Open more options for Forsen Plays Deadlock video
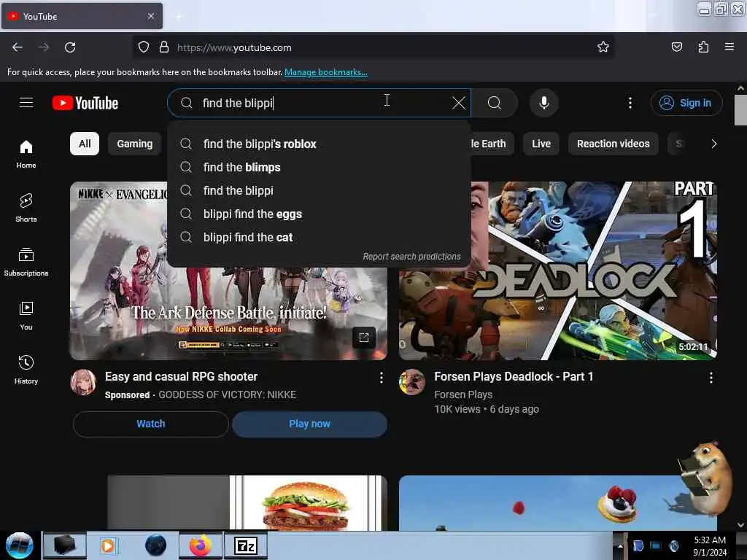Viewport: 747px width, 560px height. point(711,378)
